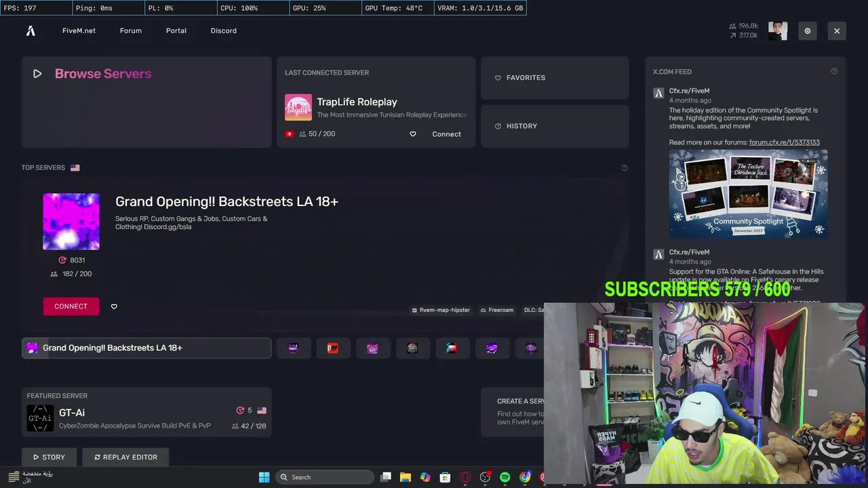Select the red-teal top server carousel icon
The width and height of the screenshot is (868, 488).
pos(452,348)
